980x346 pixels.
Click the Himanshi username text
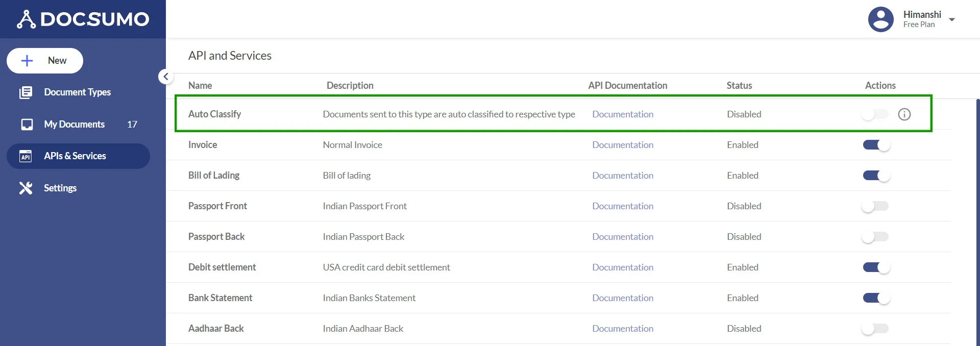[922, 15]
